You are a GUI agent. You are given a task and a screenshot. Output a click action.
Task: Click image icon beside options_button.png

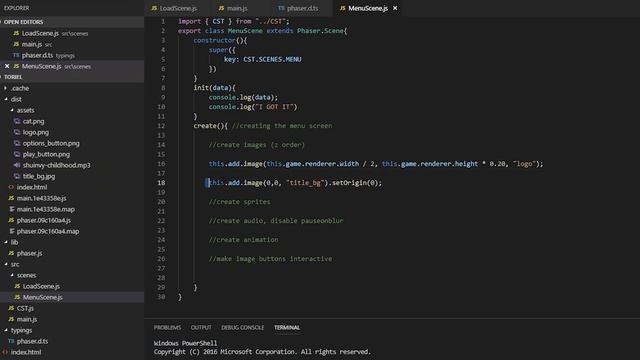(17, 143)
